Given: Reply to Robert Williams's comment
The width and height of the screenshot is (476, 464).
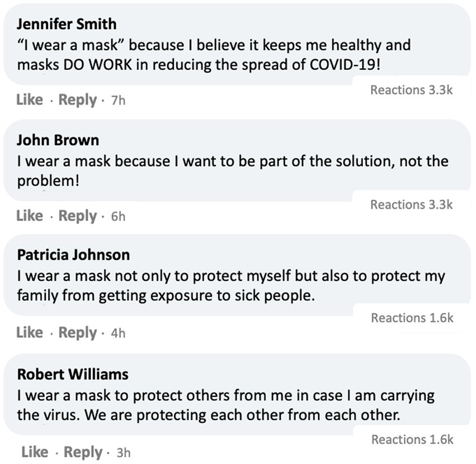Looking at the screenshot, I should [83, 452].
